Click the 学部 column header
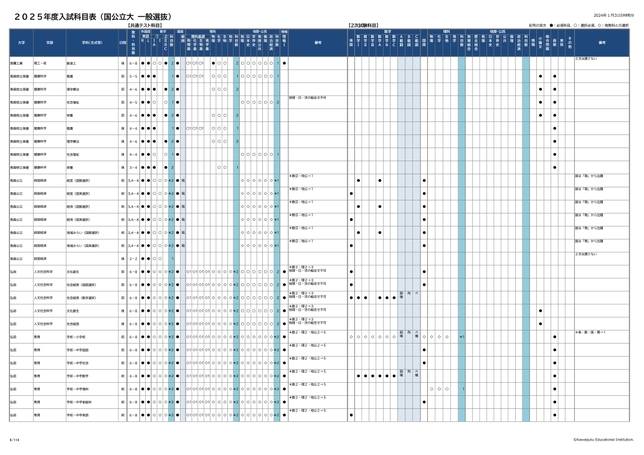Screen dimensions: 644x455 [x=48, y=43]
